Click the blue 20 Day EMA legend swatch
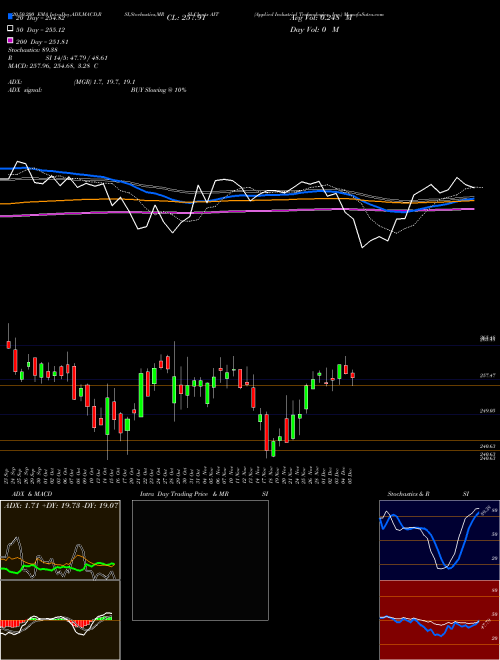Screen dimensions: 500x660 tap(10, 17)
